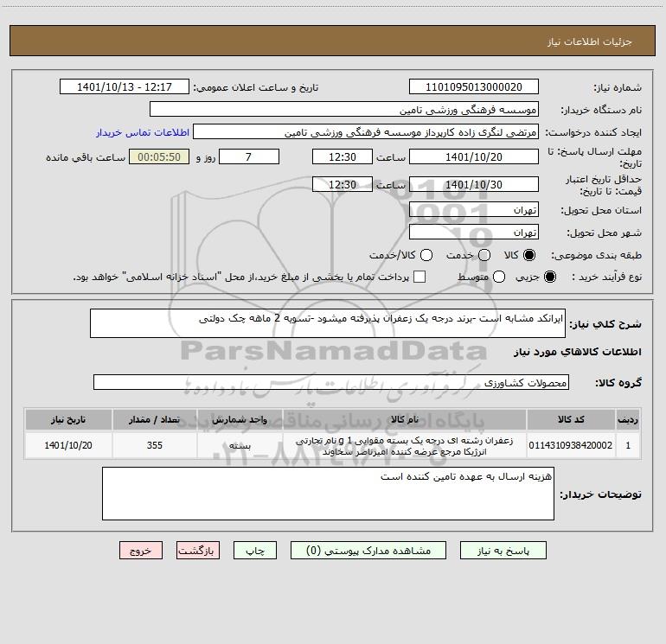This screenshot has width=666, height=644.
Task: Click the شهر محل تحویل field
Action: tap(474, 232)
